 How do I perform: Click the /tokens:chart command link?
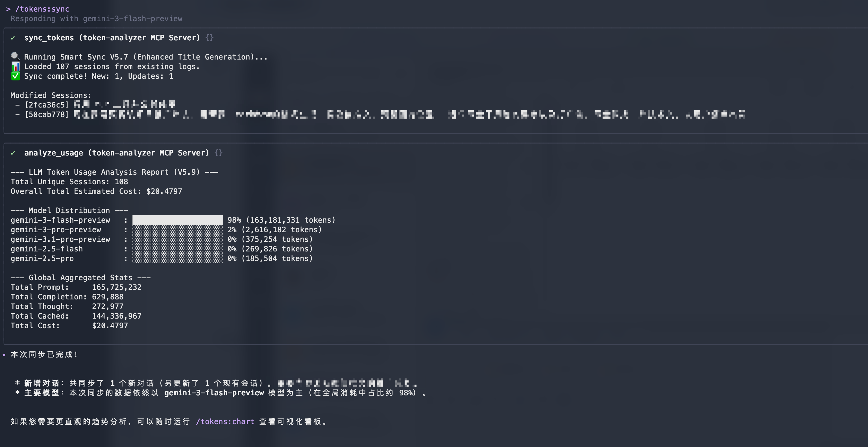point(225,422)
